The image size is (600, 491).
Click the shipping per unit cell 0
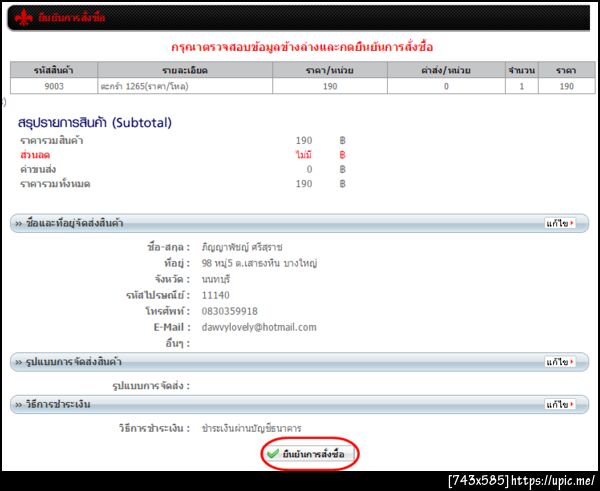tap(446, 86)
